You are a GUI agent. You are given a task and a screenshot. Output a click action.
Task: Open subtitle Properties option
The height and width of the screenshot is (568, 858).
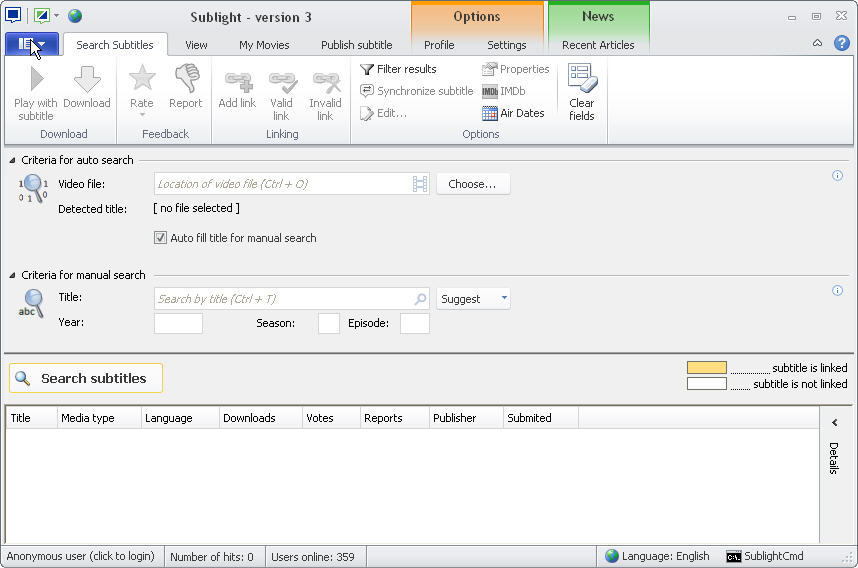point(515,69)
